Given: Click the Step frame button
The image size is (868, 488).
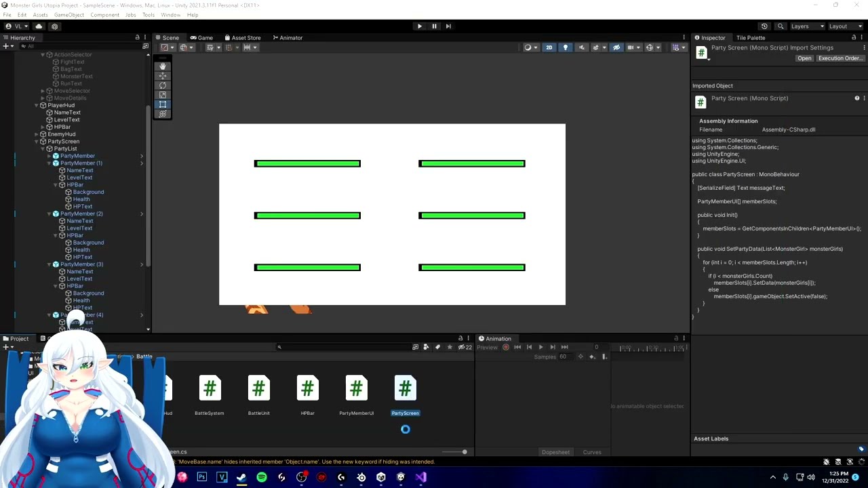Looking at the screenshot, I should click(448, 26).
